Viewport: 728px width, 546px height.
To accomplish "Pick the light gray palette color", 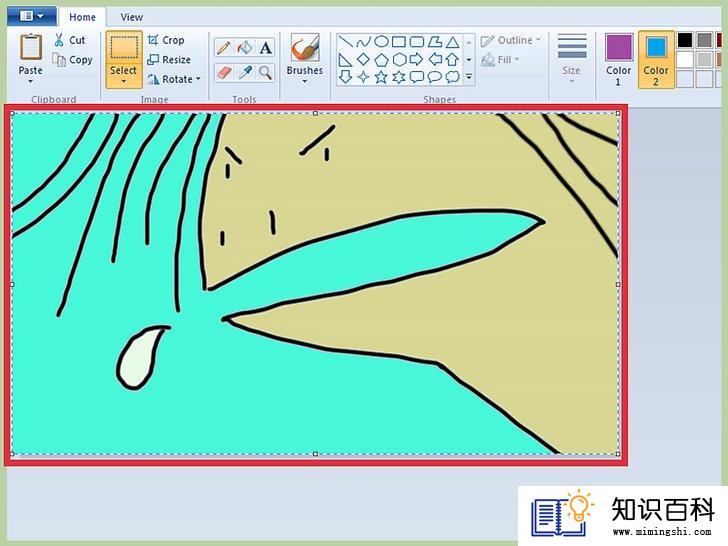I will click(704, 59).
